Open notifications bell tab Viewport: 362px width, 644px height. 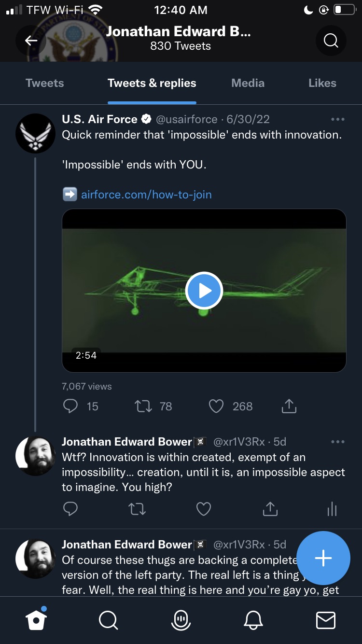coord(254,620)
